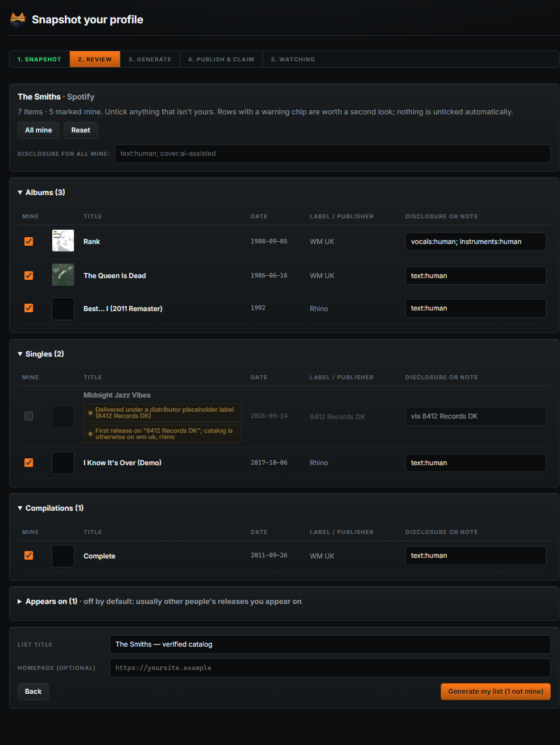Click the date 1986-06-16
This screenshot has width=560, height=745.
coord(269,276)
